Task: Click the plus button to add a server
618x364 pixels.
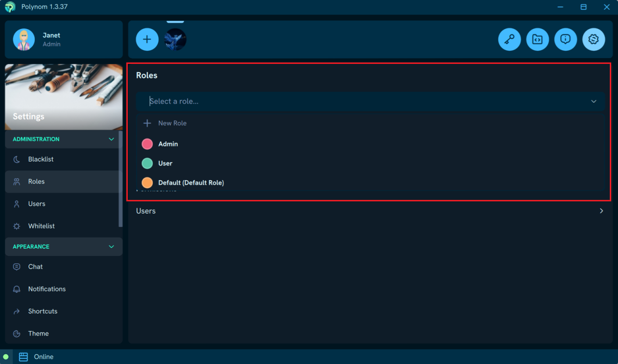Action: coord(147,39)
